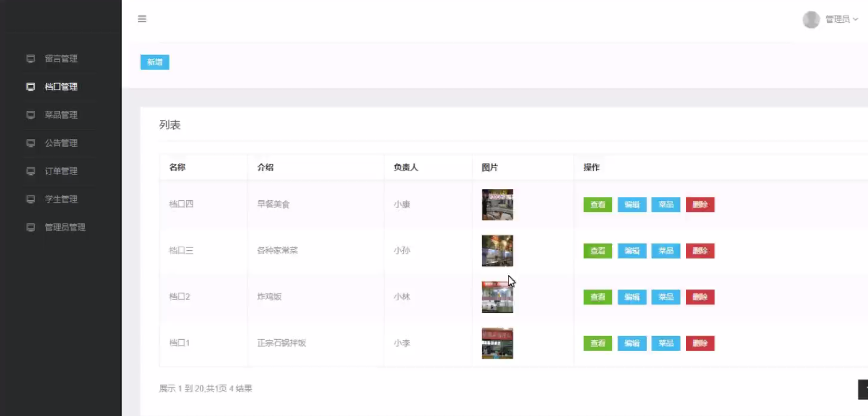The height and width of the screenshot is (416, 868).
Task: Click the monitor icon beside 留言管理
Action: click(31, 59)
